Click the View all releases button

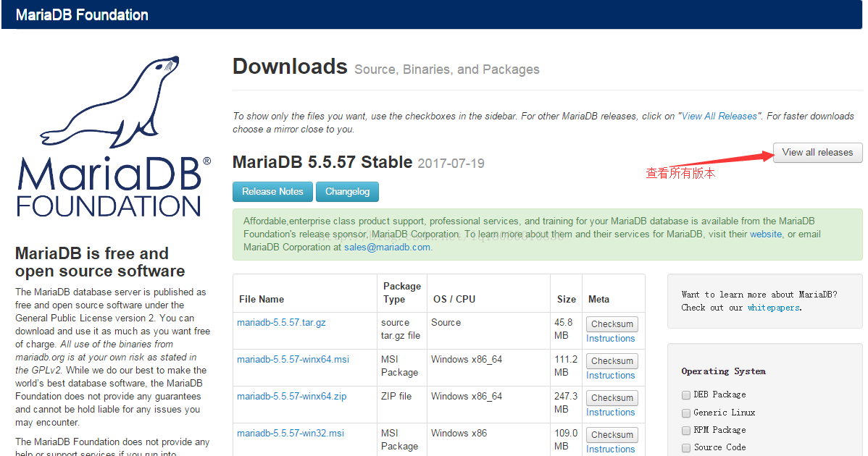coord(817,153)
